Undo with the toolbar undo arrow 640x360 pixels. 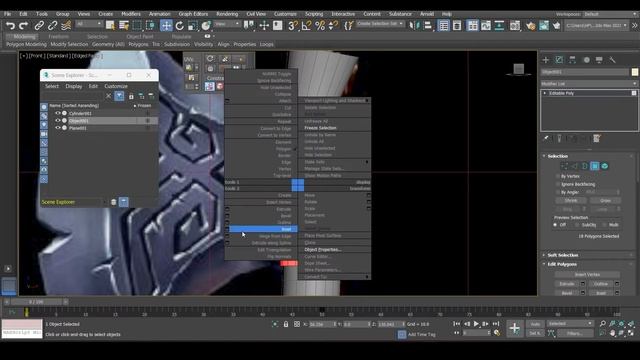[10, 26]
